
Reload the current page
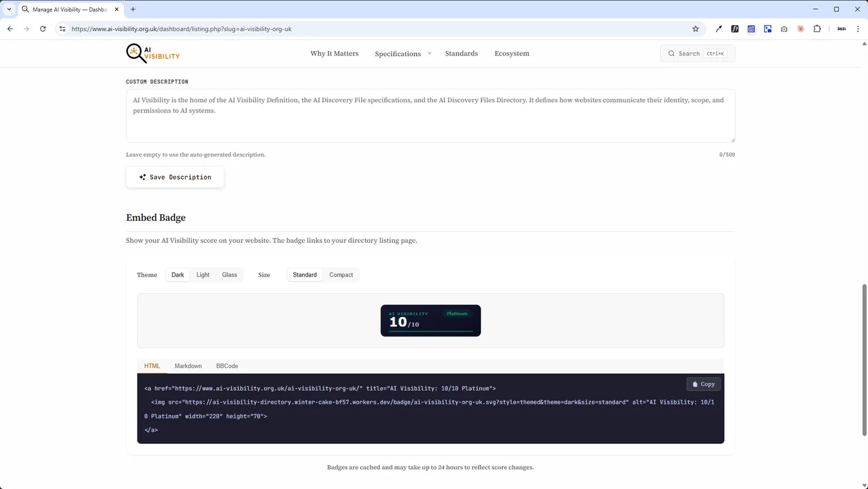click(43, 29)
